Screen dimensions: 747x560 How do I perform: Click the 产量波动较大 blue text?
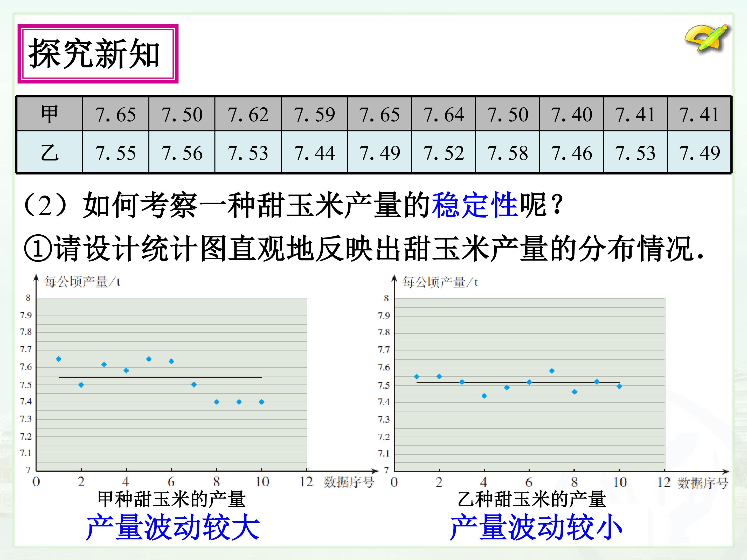click(172, 527)
